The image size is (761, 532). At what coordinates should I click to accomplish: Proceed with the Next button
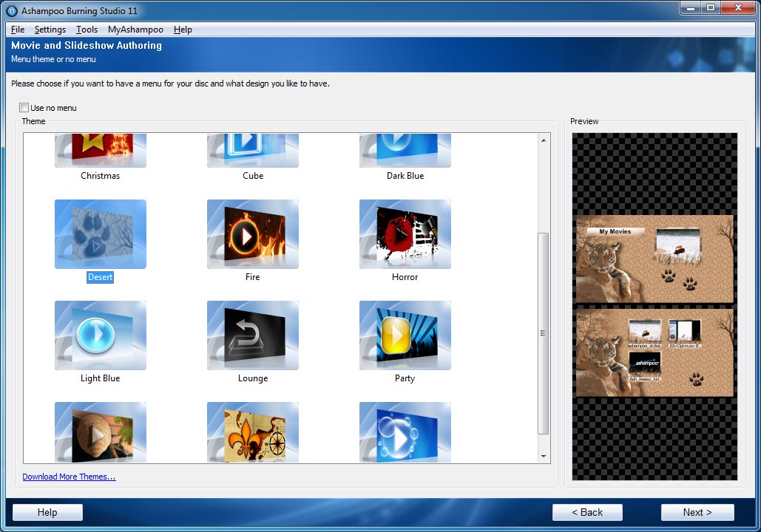coord(697,512)
